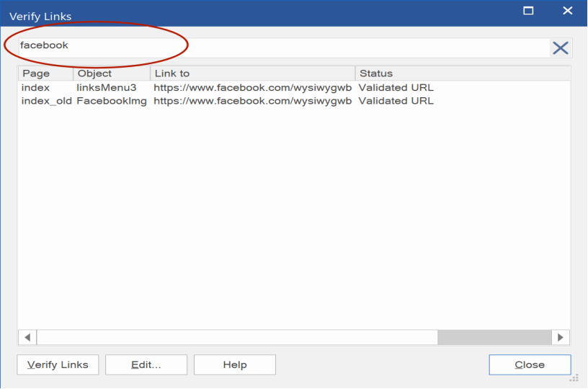Maximize the Verify Links window
Viewport: 588px width, 389px height.
coord(528,11)
